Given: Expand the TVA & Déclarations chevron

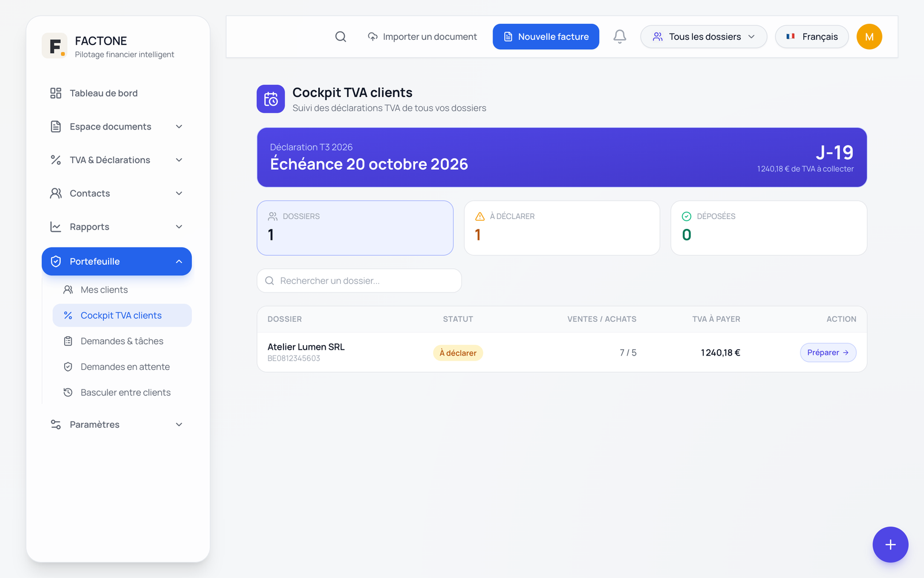Looking at the screenshot, I should [179, 160].
